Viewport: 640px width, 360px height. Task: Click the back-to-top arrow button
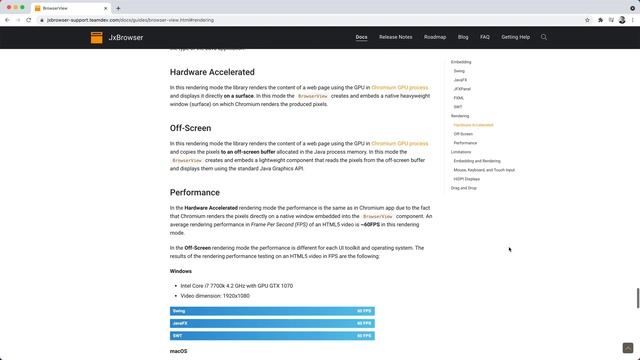[628, 348]
